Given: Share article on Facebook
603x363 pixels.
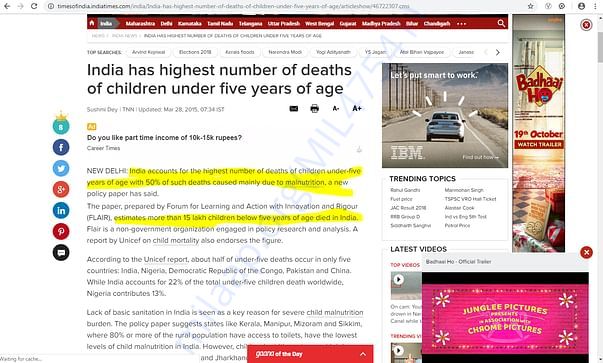Looking at the screenshot, I should point(61,147).
